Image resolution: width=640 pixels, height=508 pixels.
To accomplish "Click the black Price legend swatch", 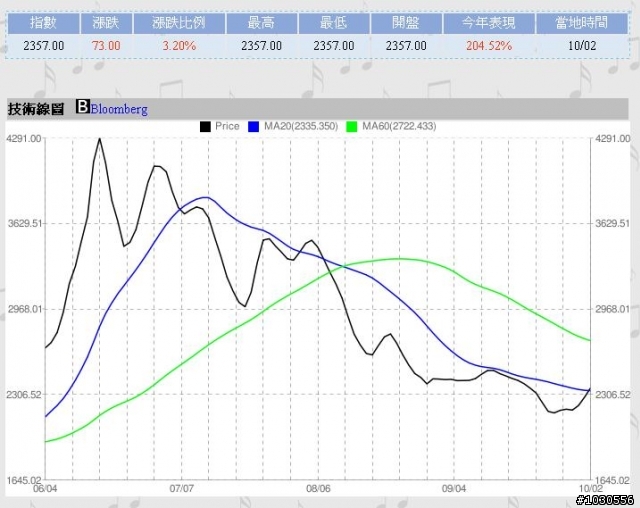I will 205,126.
